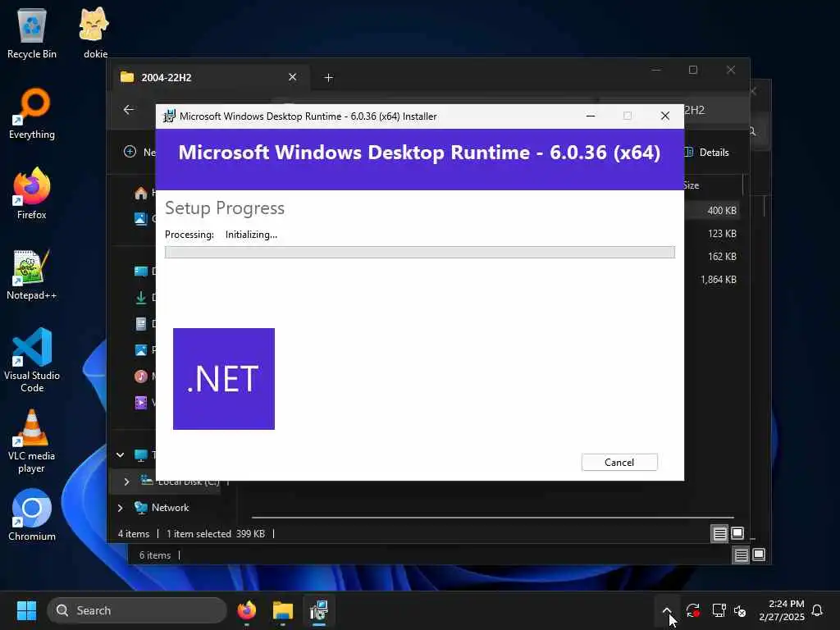Click the Documents icon in the sidebar
Screen dimensions: 840x630
pos(141,323)
